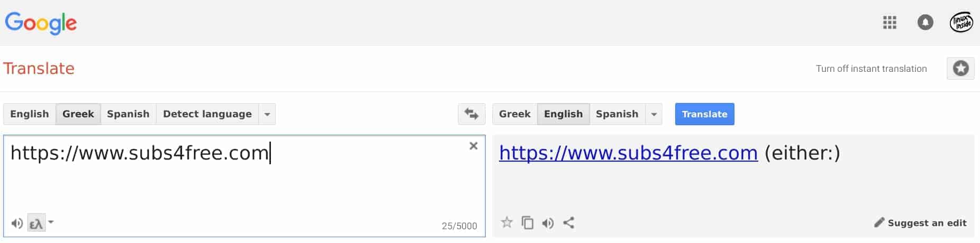Image resolution: width=980 pixels, height=243 pixels.
Task: Turn off instant translation
Action: [x=871, y=69]
